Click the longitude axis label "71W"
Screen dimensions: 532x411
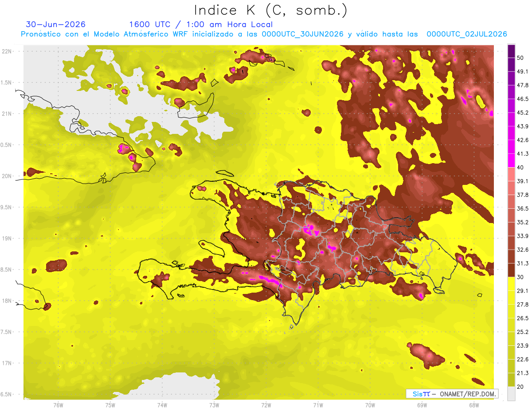tap(318, 405)
